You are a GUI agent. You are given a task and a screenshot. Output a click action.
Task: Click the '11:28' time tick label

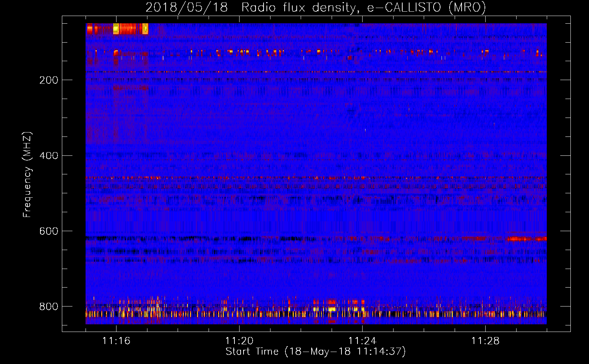(x=485, y=341)
